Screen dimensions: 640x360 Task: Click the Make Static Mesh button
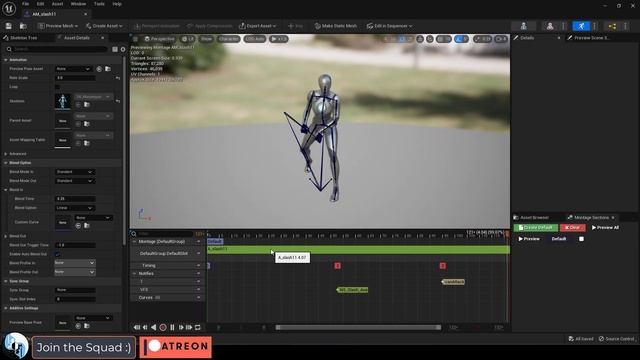pyautogui.click(x=336, y=26)
